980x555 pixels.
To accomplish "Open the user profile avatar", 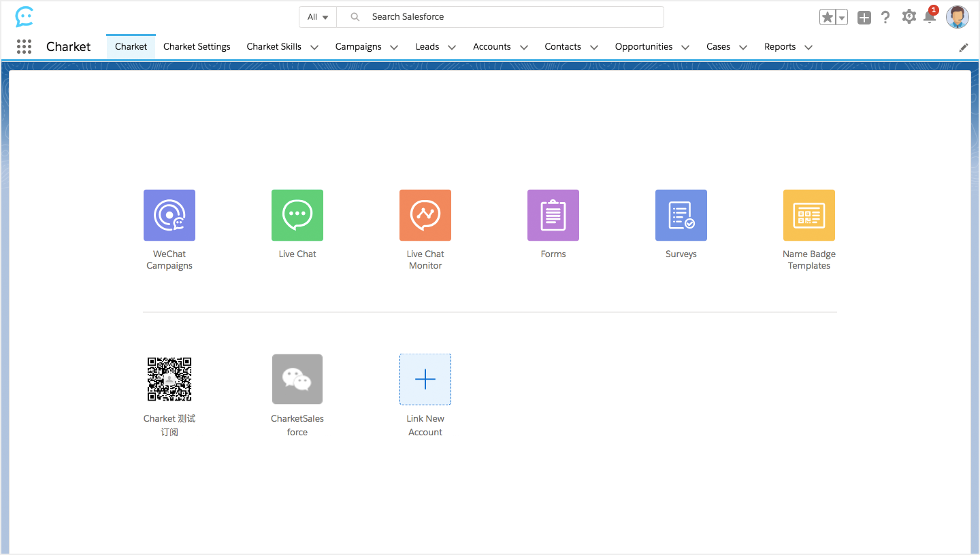I will pyautogui.click(x=957, y=17).
